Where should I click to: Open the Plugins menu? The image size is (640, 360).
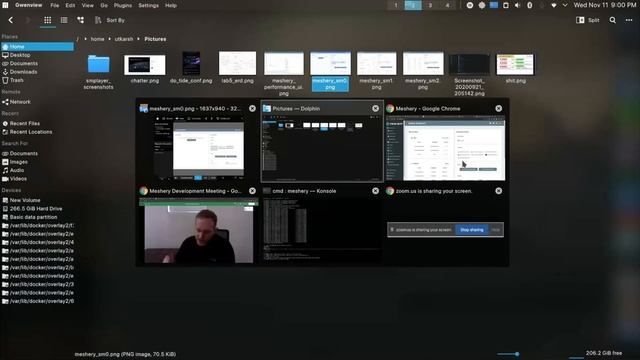click(123, 5)
